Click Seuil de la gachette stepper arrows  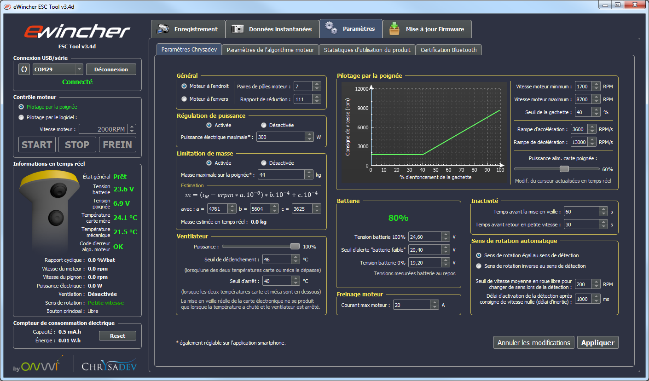(596, 112)
